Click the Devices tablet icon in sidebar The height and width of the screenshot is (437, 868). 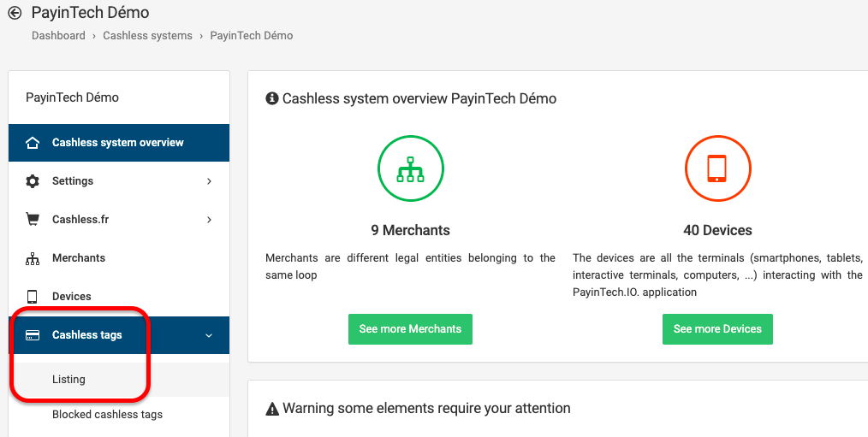pyautogui.click(x=33, y=297)
